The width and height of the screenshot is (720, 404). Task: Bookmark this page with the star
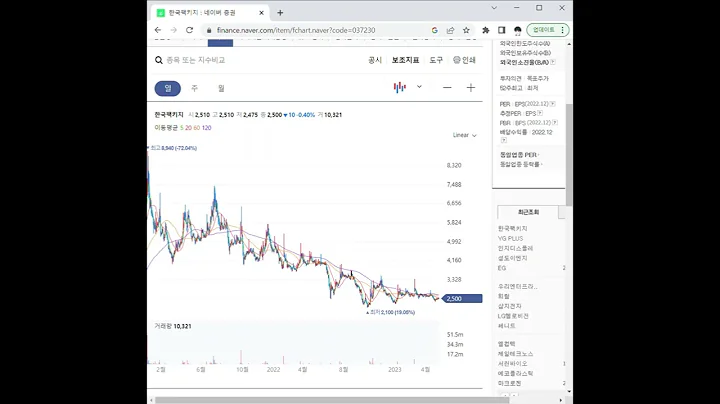[x=466, y=30]
